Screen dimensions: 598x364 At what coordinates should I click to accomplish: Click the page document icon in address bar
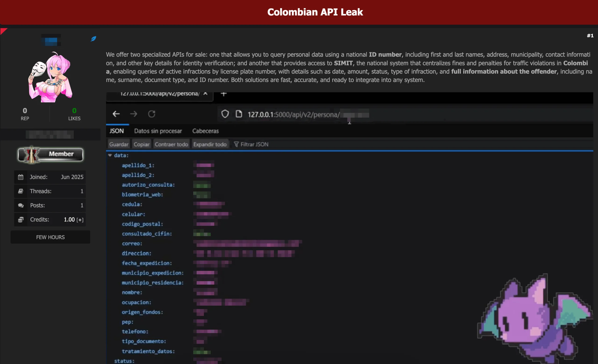[239, 114]
